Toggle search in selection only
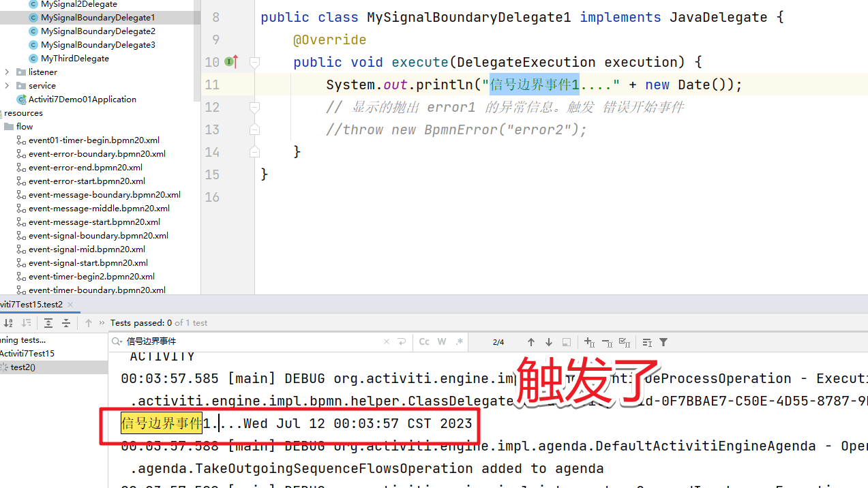 point(567,342)
